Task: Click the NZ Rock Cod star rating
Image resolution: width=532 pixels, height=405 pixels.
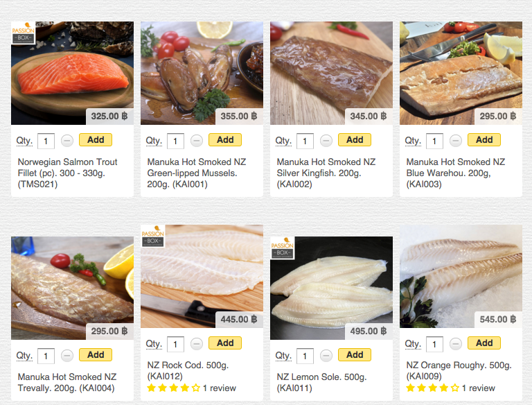Action: (173, 388)
